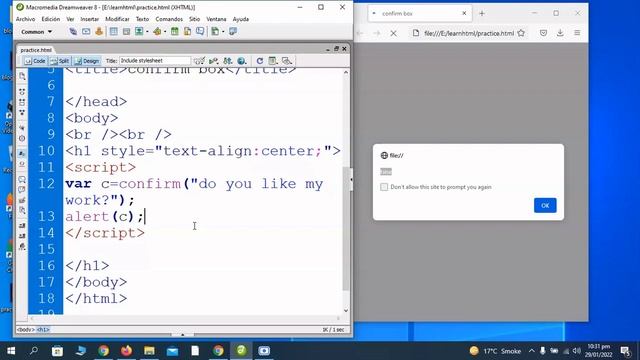Image resolution: width=640 pixels, height=360 pixels.
Task: Open Texto menu
Action: tap(142, 19)
